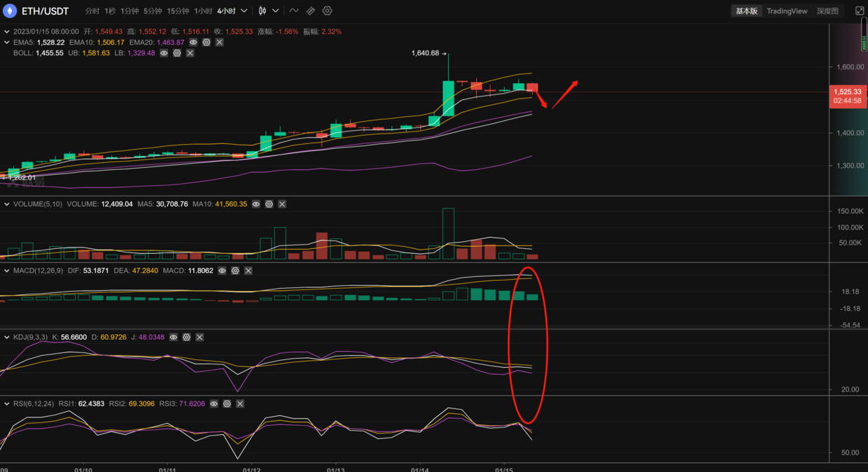Click the RSI3 value 71.6206
Screen dimensions: 868x472
[192, 404]
